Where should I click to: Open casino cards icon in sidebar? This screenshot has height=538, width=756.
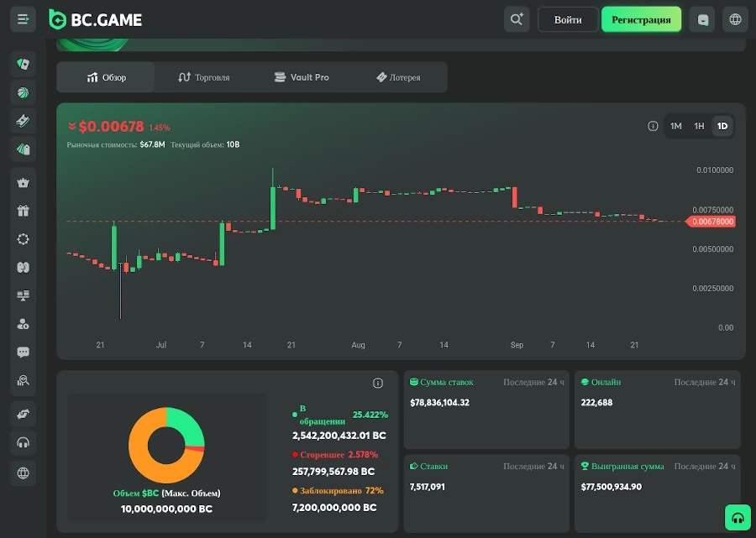point(23,64)
